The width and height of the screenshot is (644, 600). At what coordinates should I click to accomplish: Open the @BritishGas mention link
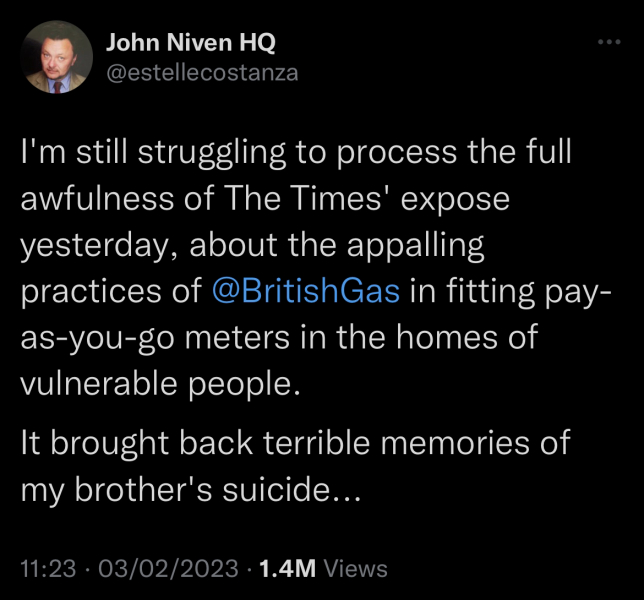coord(307,291)
